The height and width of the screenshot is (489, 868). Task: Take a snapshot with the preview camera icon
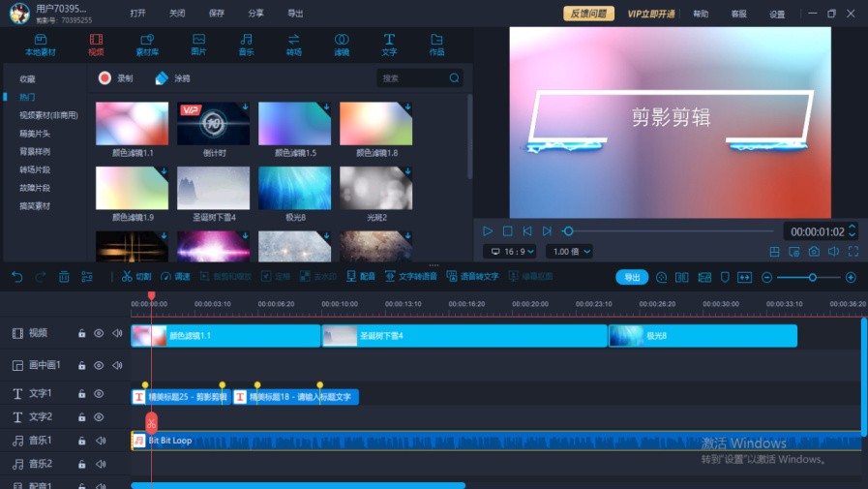click(x=814, y=252)
